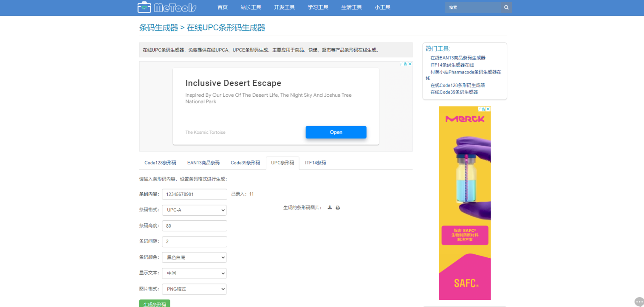Focus the 条码高度 input field
This screenshot has width=644, height=307.
[194, 226]
